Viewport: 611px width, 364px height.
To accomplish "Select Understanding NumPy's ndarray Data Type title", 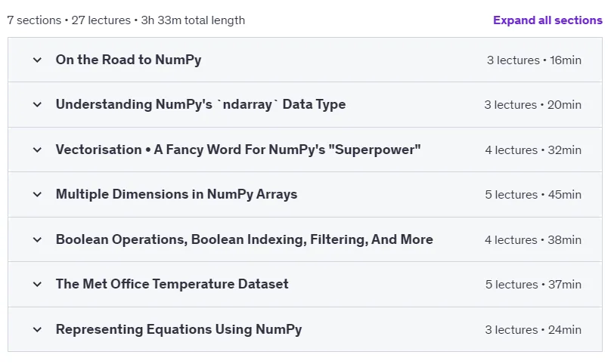I will click(x=200, y=104).
